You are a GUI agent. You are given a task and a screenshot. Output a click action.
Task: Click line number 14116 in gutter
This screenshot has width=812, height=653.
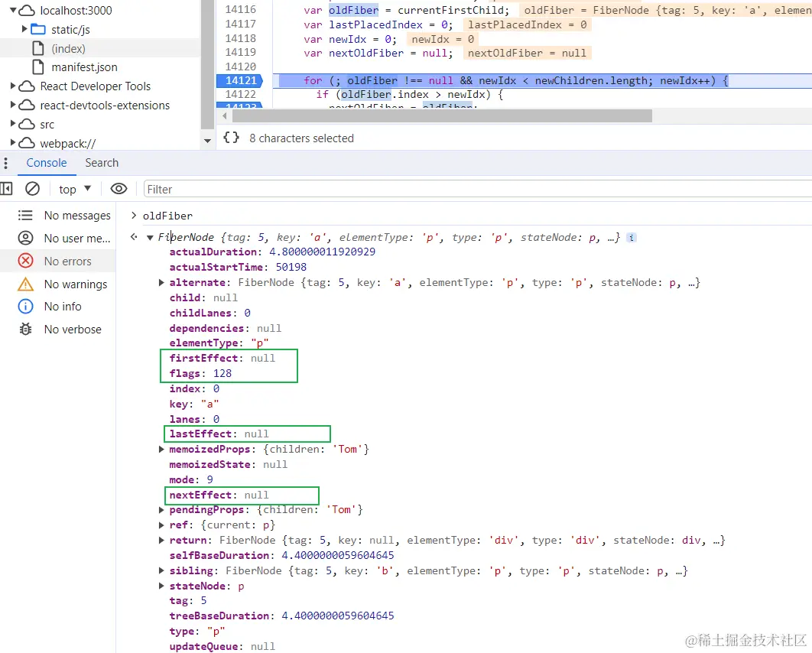[x=240, y=9]
